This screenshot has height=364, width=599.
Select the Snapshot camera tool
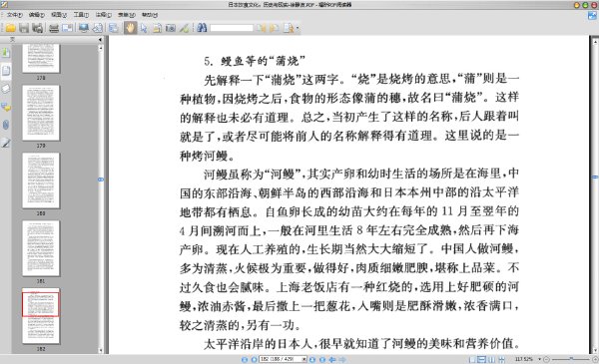(x=171, y=28)
